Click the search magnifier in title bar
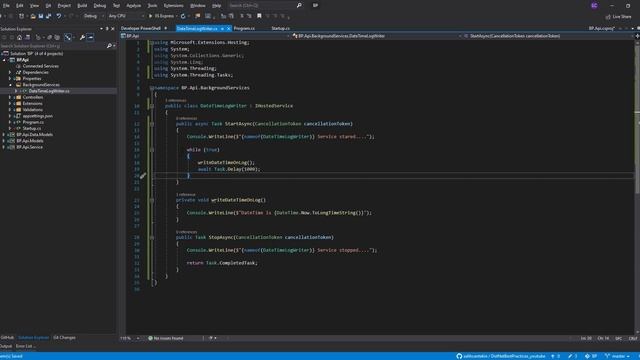The width and height of the screenshot is (640, 360). click(299, 5)
